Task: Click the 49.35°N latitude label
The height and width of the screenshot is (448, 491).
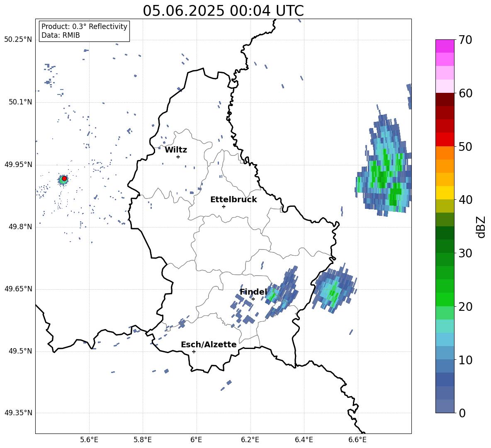Action: (18, 413)
